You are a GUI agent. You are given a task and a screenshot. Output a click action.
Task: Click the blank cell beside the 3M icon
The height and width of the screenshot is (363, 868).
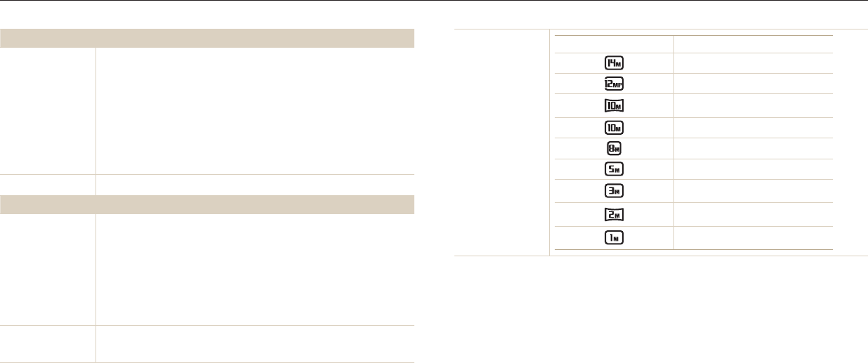coord(753,191)
